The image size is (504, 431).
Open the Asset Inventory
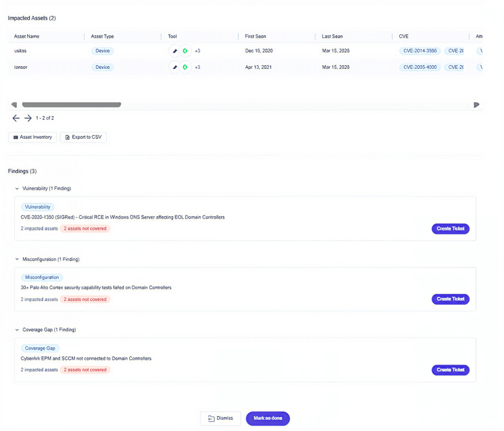pyautogui.click(x=33, y=137)
